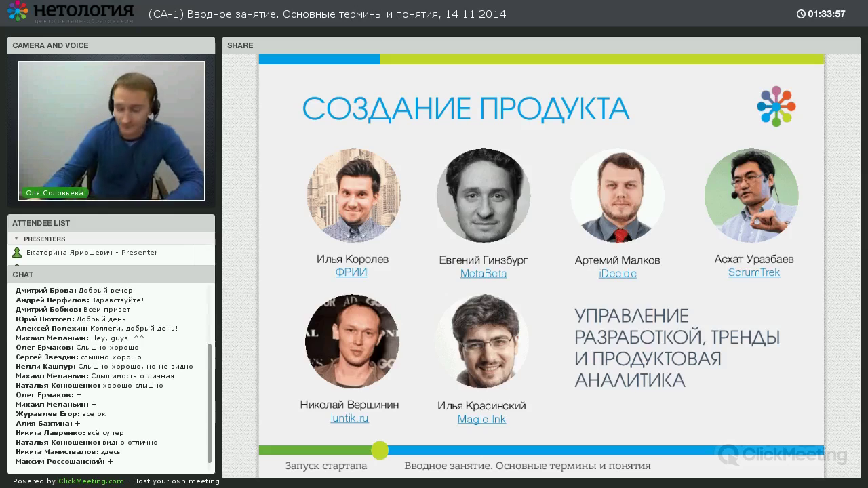Click the Netology logo in the header

pyautogui.click(x=70, y=12)
